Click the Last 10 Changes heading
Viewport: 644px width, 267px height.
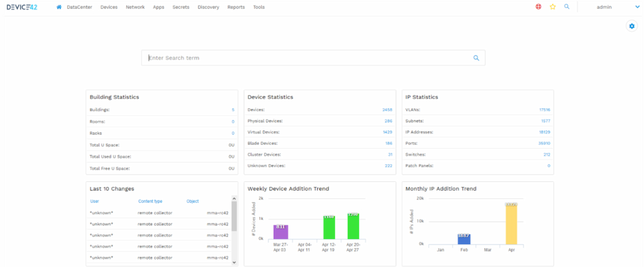[112, 189]
